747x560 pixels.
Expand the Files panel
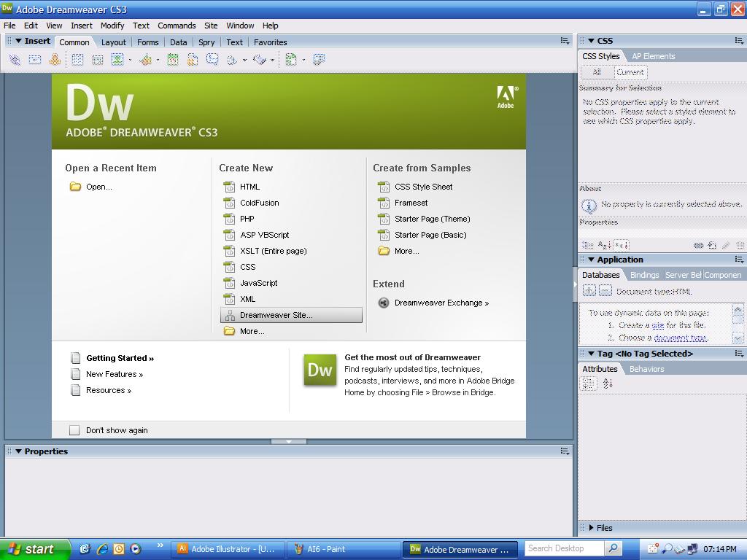pyautogui.click(x=591, y=528)
